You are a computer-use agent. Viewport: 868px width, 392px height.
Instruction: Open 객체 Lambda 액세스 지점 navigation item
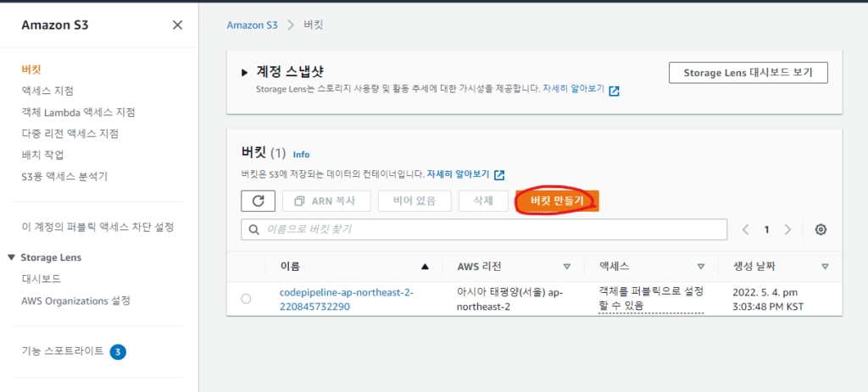[78, 113]
